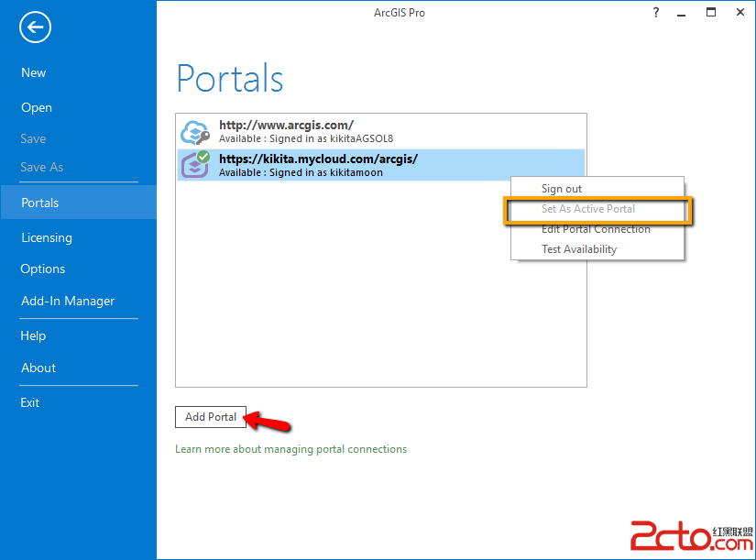
Task: Click the back arrow circle icon
Action: [35, 27]
